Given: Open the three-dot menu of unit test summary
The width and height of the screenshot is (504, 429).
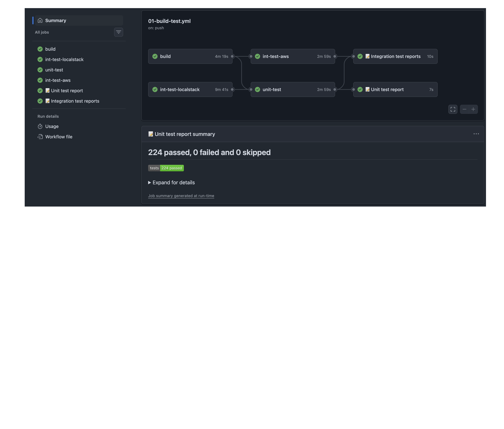Looking at the screenshot, I should [476, 134].
